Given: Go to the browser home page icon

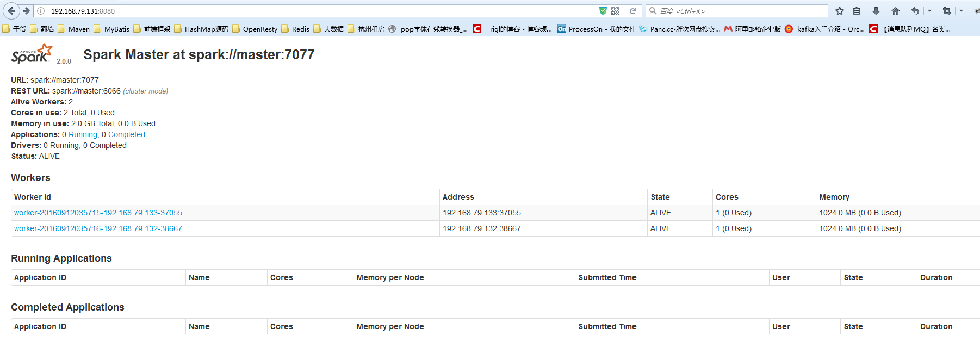Looking at the screenshot, I should (896, 11).
